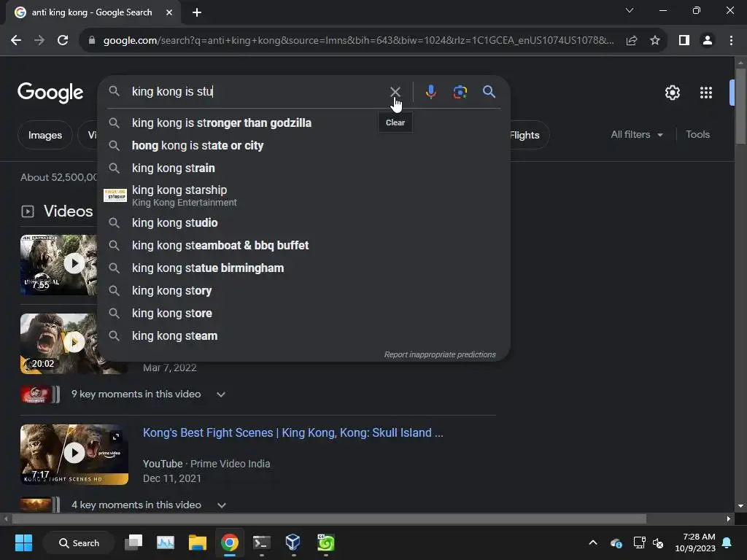The height and width of the screenshot is (560, 747).
Task: Open Kong's Best Fight Scenes video link
Action: (x=293, y=433)
